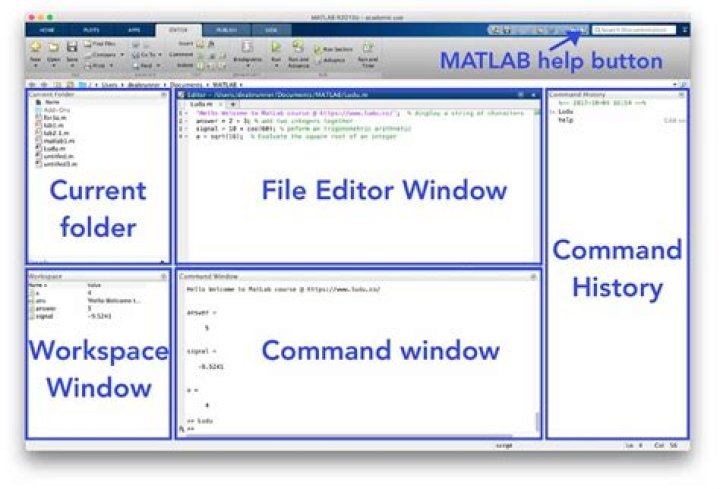This screenshot has width=720, height=489.
Task: Open the Save dropdown arrow below Save
Action: [x=72, y=66]
